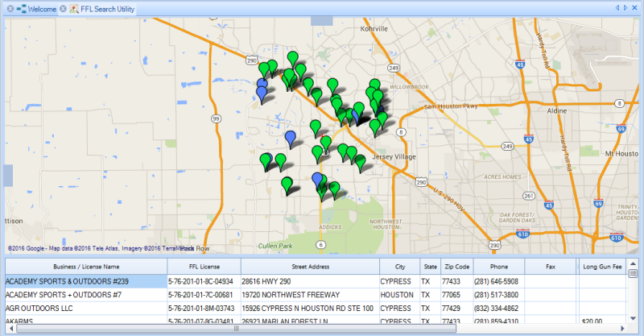The height and width of the screenshot is (336, 644).
Task: Click the tab strip scroll-right arrow
Action: 625,8
